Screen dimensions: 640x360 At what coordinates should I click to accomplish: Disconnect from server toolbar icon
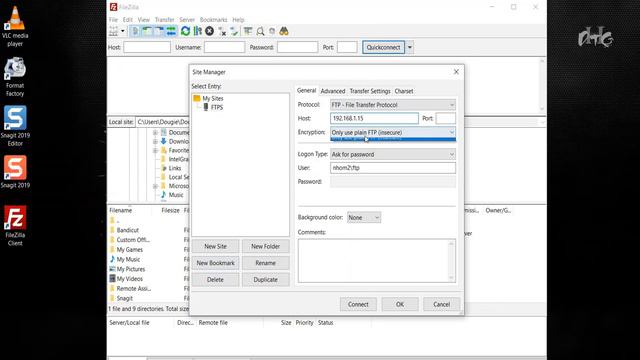222,31
